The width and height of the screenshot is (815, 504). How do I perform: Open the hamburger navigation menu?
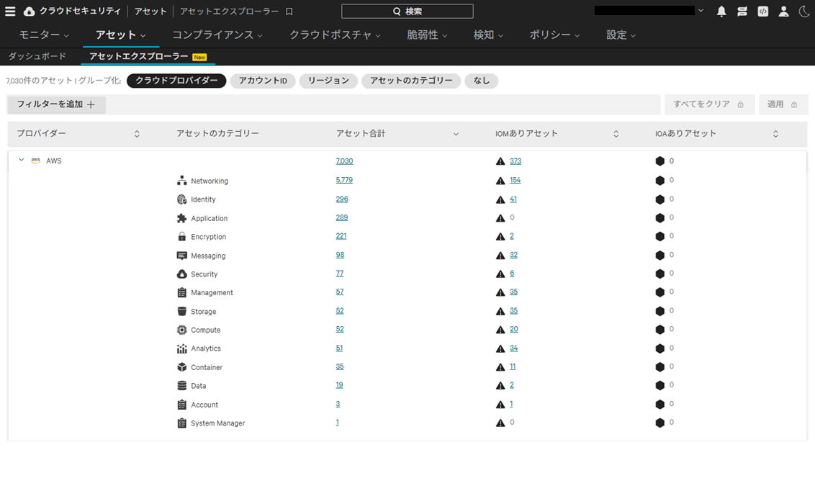click(10, 12)
